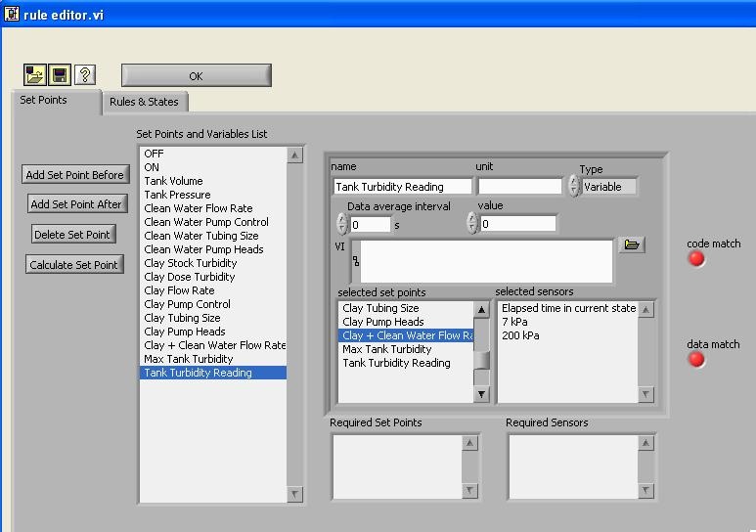Select Clay Pump Heads in selected set points
756x532 pixels.
tap(406, 322)
